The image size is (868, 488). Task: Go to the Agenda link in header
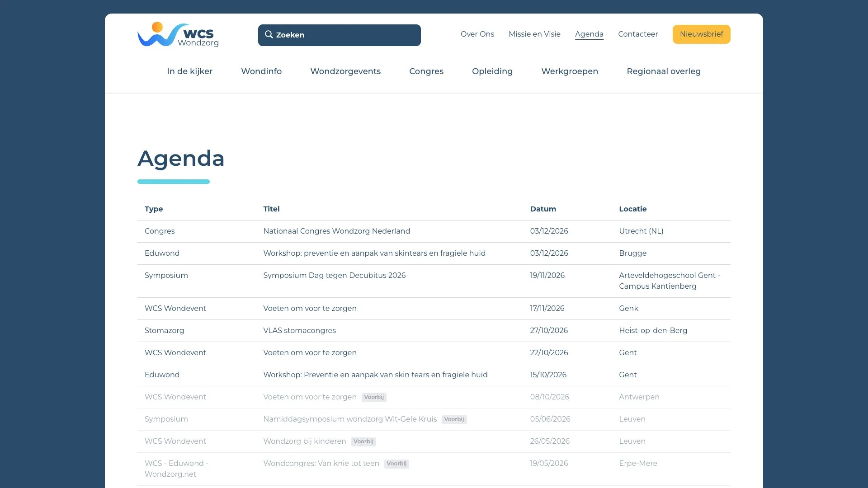click(x=589, y=34)
